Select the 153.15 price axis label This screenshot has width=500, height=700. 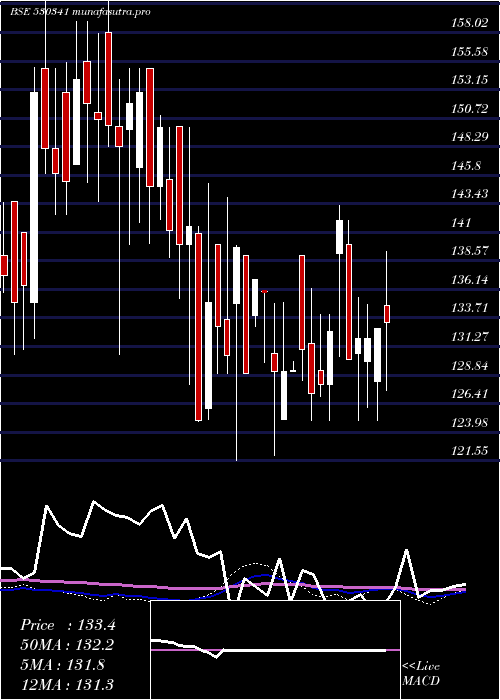pos(470,80)
